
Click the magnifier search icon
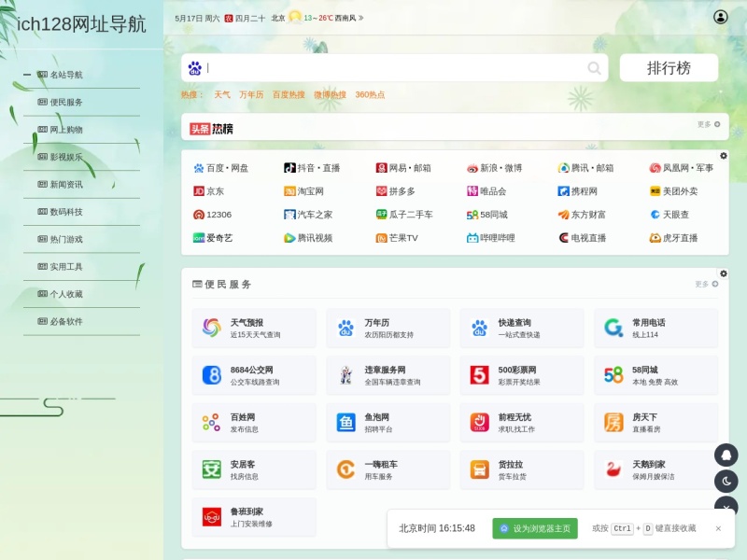tap(594, 68)
